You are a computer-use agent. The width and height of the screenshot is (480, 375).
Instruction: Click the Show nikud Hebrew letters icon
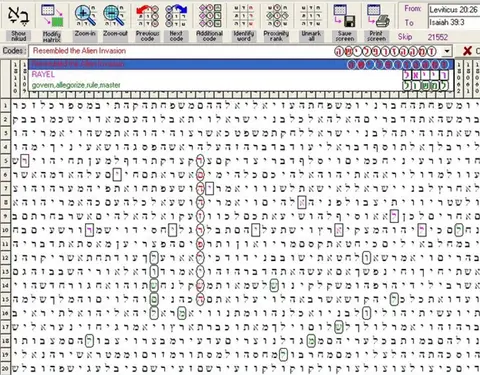click(x=19, y=16)
